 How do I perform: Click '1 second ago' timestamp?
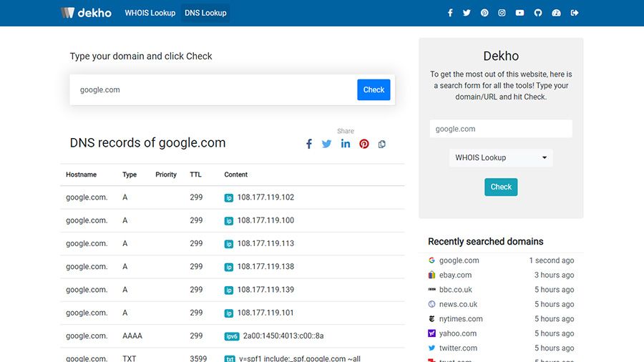coord(552,260)
